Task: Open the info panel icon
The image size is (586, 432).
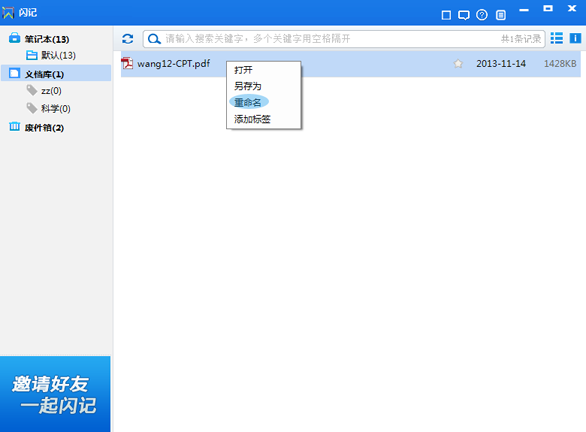Action: click(575, 38)
